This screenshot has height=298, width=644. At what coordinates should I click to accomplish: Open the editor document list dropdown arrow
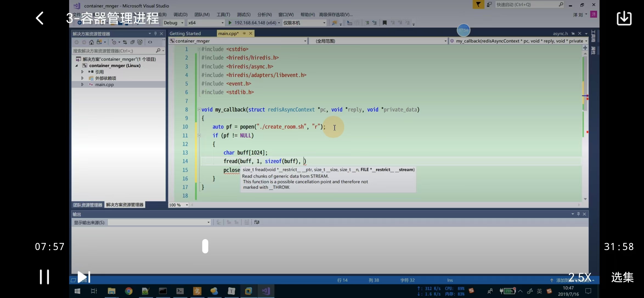click(x=586, y=33)
